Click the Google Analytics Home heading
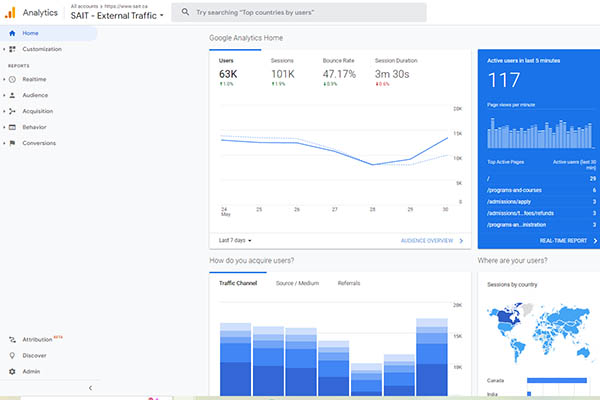The height and width of the screenshot is (400, 600). click(x=246, y=38)
